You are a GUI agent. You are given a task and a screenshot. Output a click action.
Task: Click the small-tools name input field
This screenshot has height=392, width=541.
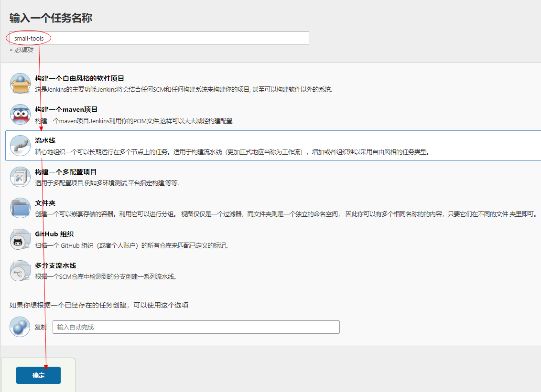click(x=158, y=38)
